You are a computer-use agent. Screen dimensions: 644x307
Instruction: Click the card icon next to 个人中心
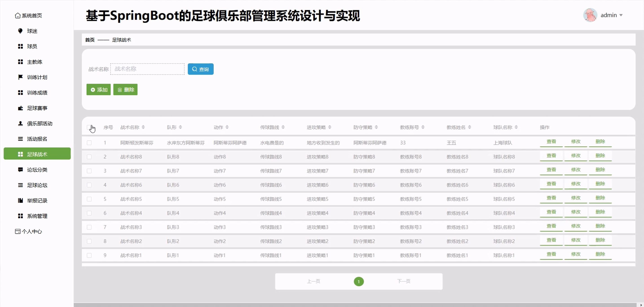click(x=18, y=232)
